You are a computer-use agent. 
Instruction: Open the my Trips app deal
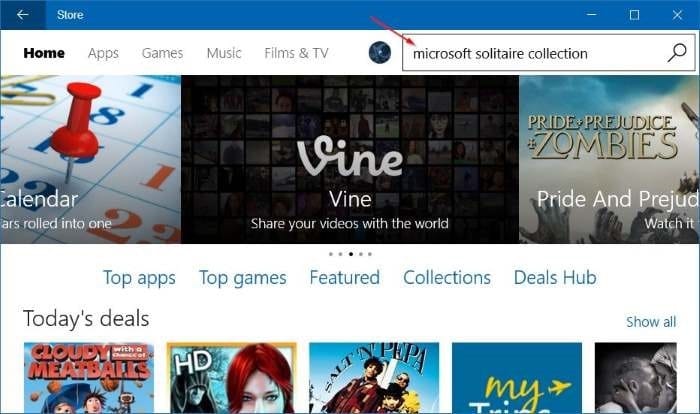click(x=517, y=378)
